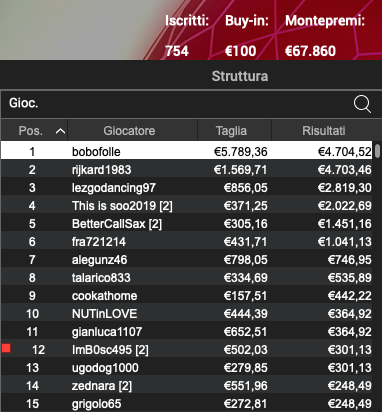Select player lezgodancing97

(187, 188)
